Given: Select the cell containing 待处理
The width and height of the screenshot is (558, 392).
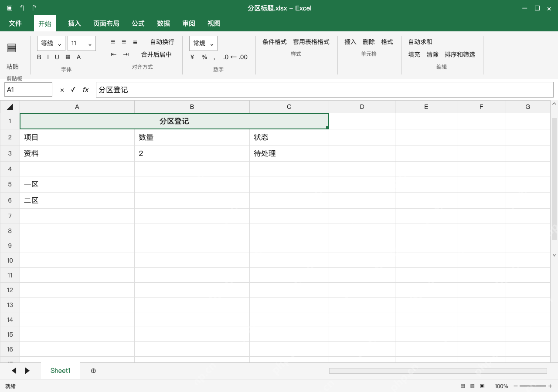Looking at the screenshot, I should point(289,153).
